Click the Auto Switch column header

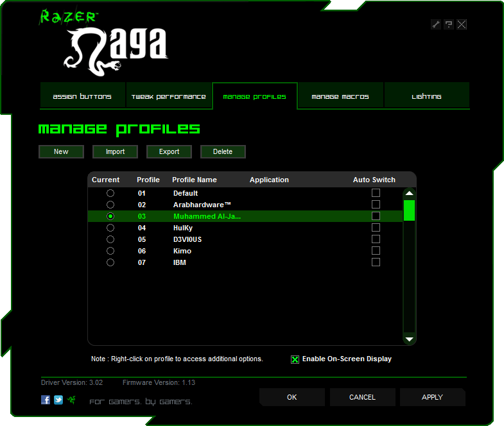point(374,180)
